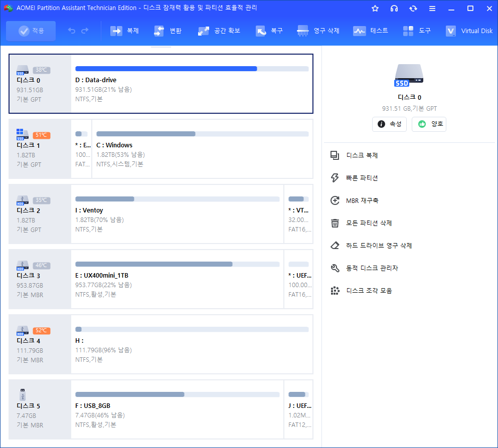Screen dimensions: 498x448
Task: Click the 디스크 2 HDD icon
Action: 23,200
